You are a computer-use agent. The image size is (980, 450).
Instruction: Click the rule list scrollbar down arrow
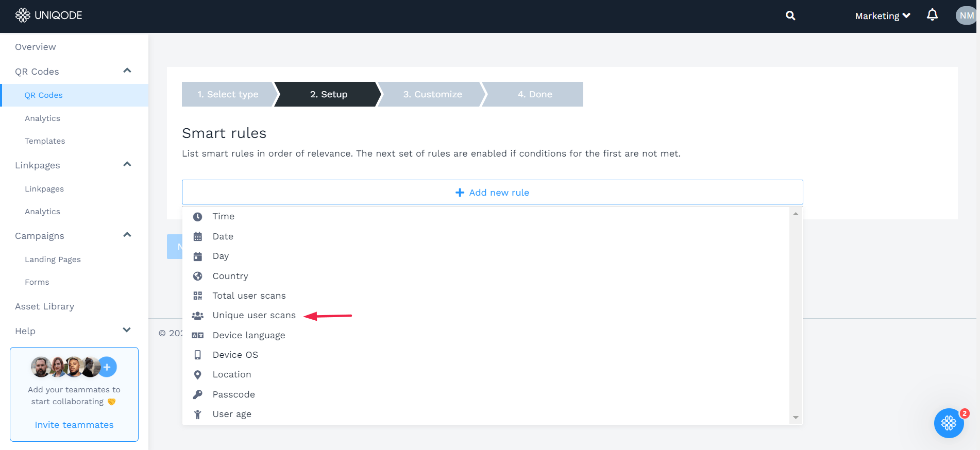point(796,418)
